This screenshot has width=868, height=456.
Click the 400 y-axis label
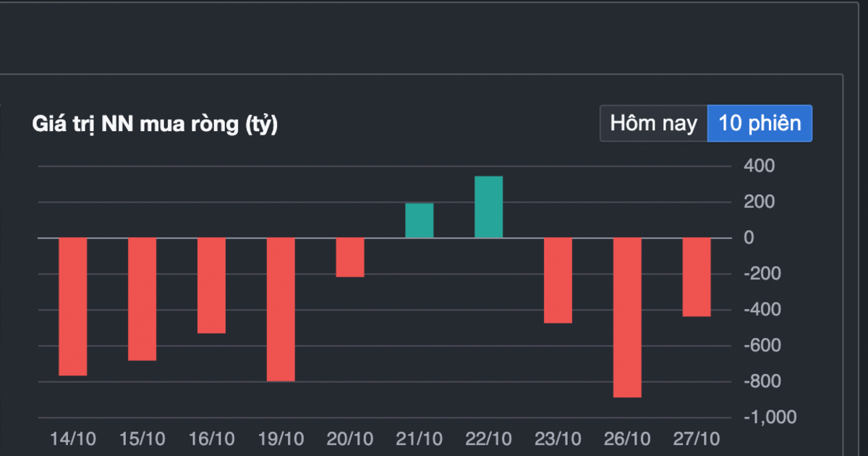point(759,166)
